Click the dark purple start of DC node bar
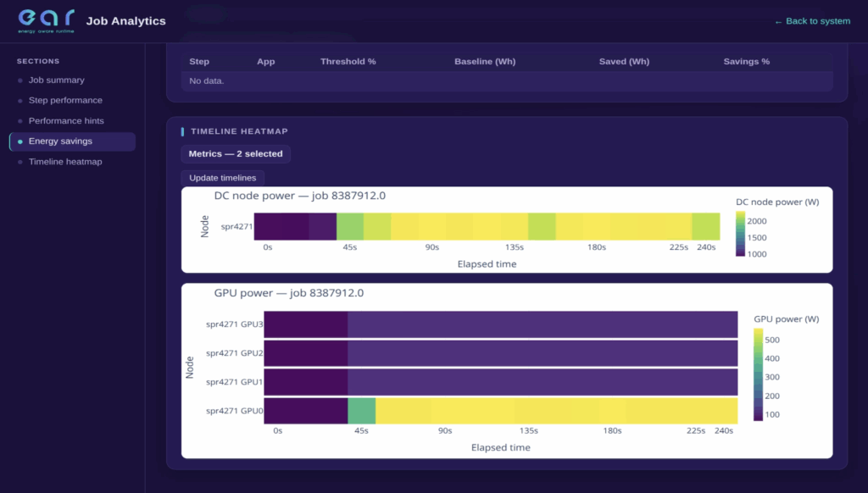 point(295,226)
